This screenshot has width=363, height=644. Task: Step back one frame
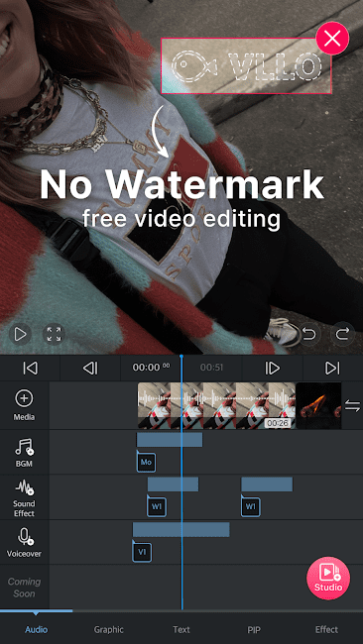[x=90, y=368]
